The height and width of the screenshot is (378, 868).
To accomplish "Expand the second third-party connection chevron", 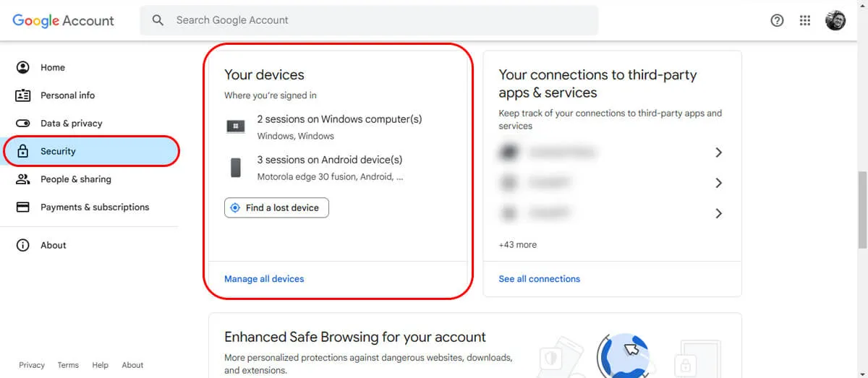I will (x=718, y=183).
